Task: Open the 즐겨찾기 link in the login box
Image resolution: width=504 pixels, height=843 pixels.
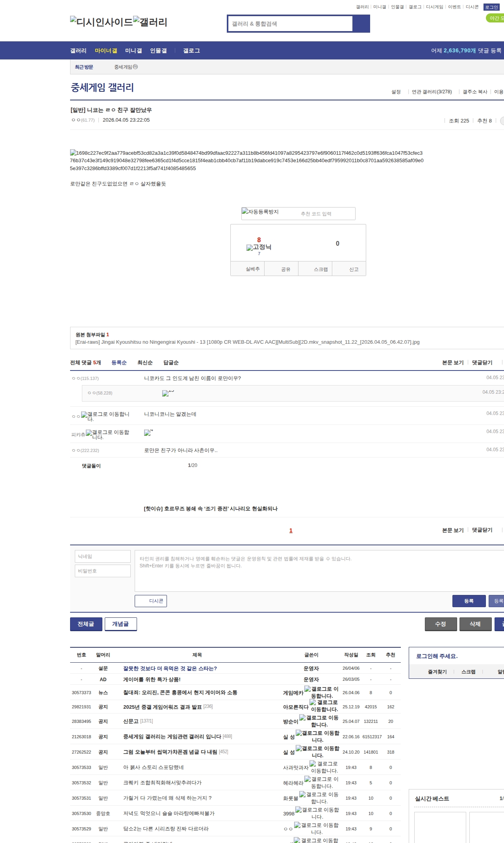Action: pyautogui.click(x=437, y=672)
